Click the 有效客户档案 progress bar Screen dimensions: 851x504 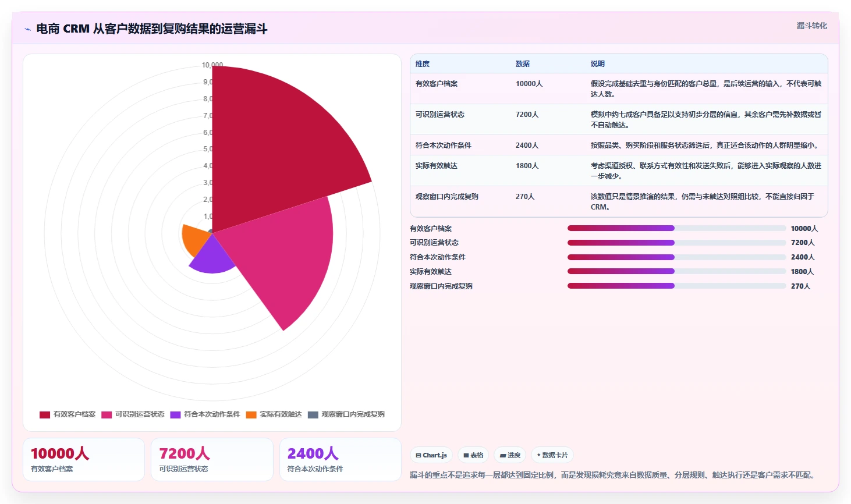coord(677,228)
